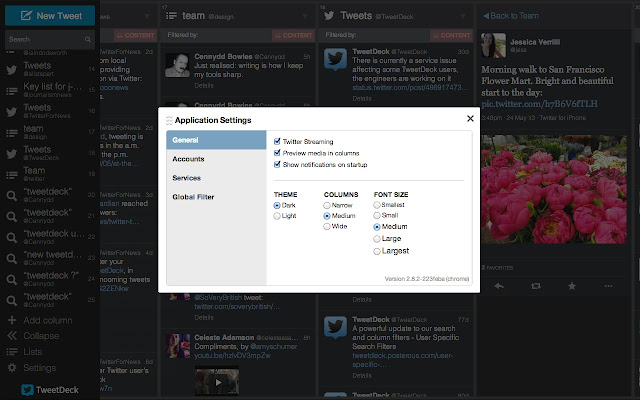Click Twitter bird icon in Tweets column header

tap(329, 16)
